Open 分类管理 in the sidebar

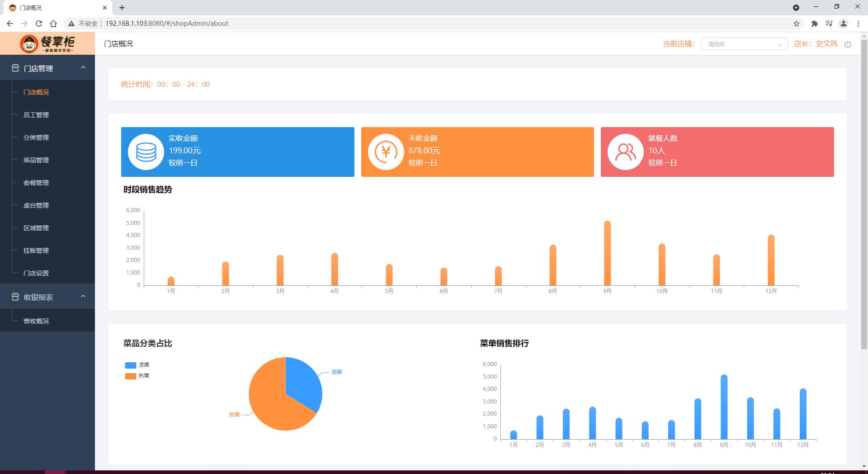(x=36, y=137)
